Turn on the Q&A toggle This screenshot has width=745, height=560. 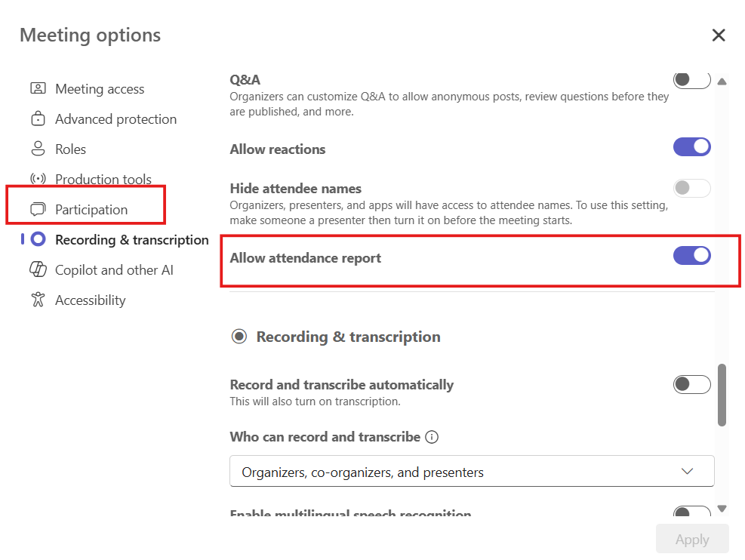(x=691, y=79)
